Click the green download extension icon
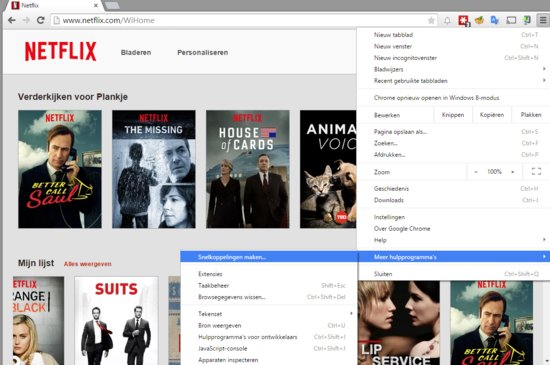This screenshot has height=365, width=550. [x=526, y=20]
